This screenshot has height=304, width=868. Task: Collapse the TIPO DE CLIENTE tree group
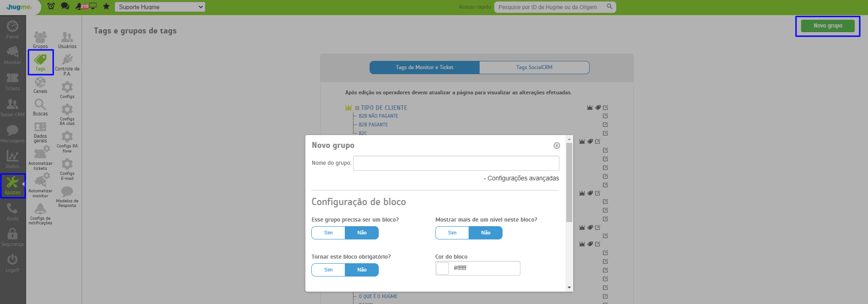tap(357, 108)
